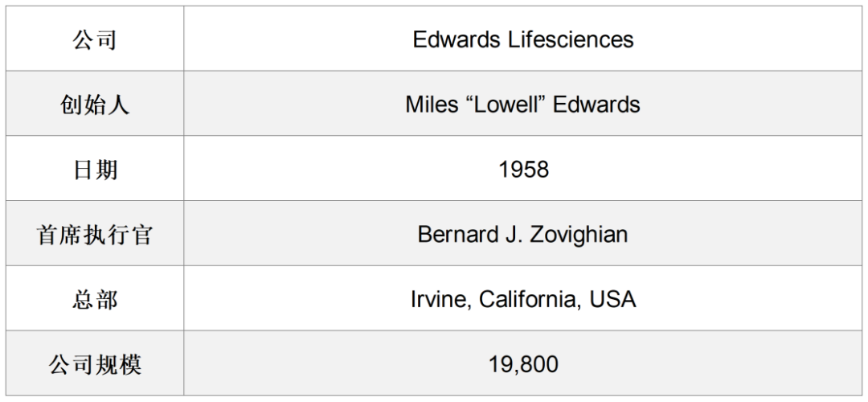Select the 19,800 value cell
Screen dimensions: 868x402
522,363
